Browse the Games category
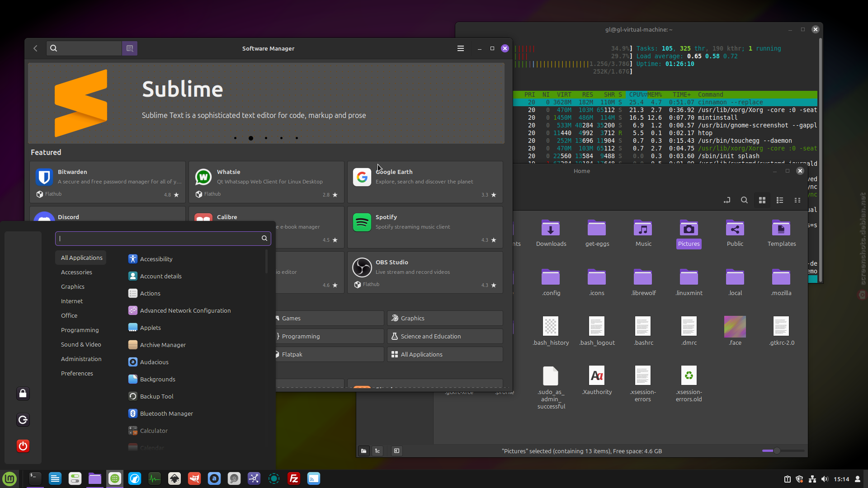The image size is (868, 488). 329,318
